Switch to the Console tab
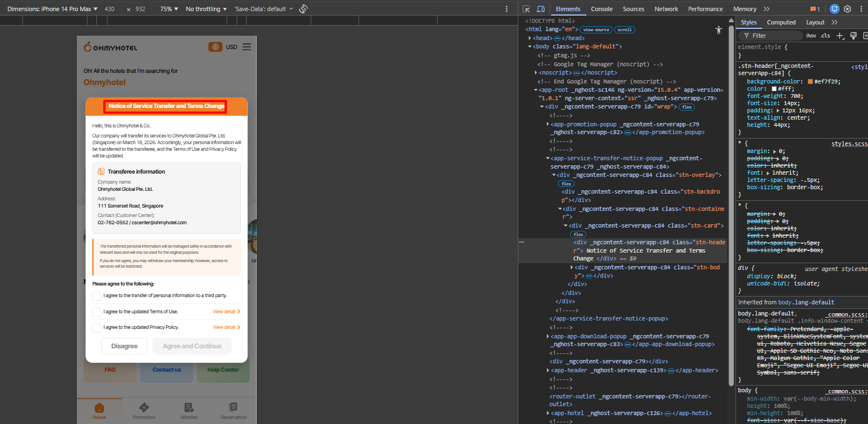The image size is (868, 424). (x=601, y=9)
